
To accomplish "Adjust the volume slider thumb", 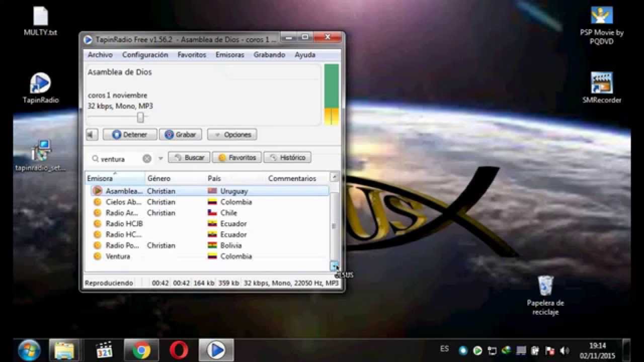I will tap(140, 117).
